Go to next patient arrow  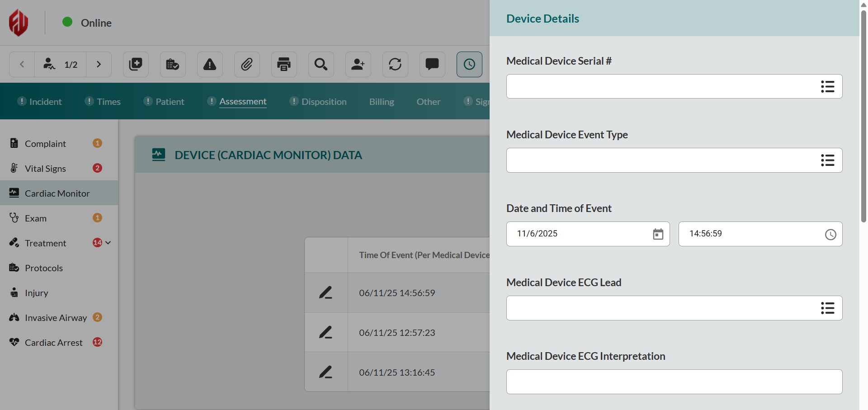99,65
